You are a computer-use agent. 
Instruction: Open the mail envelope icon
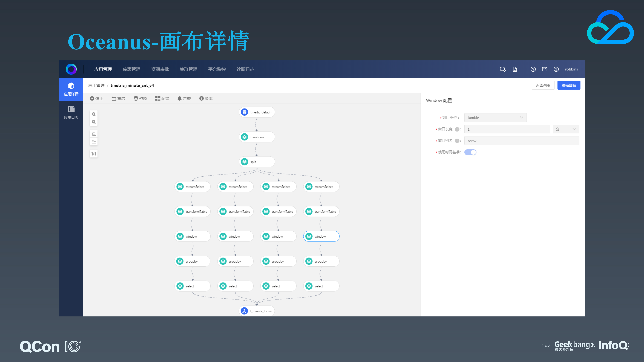(x=544, y=69)
